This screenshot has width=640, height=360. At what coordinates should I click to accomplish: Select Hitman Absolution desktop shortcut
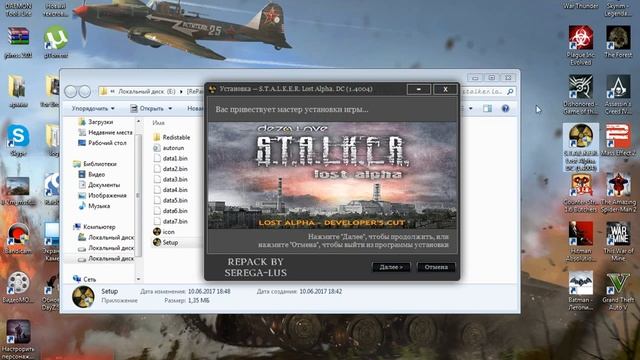[580, 242]
